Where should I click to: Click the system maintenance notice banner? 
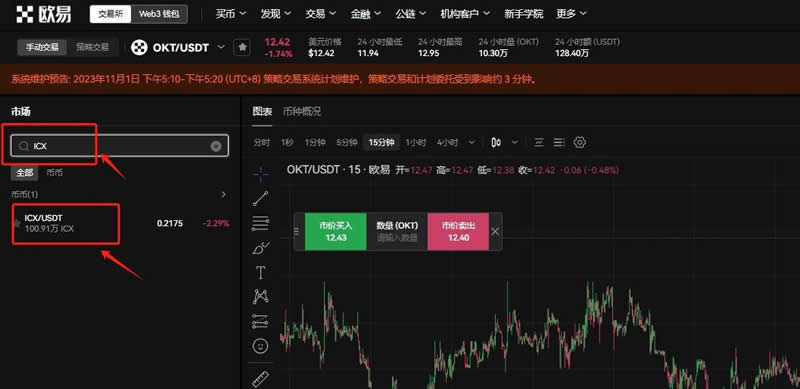pyautogui.click(x=400, y=79)
